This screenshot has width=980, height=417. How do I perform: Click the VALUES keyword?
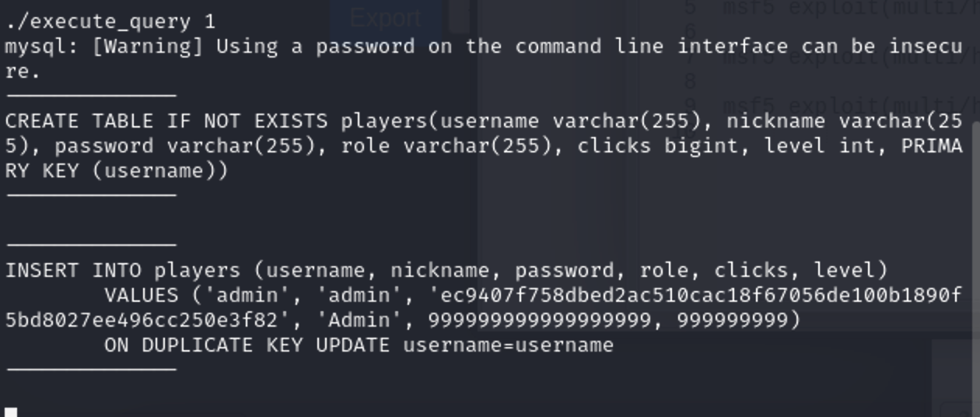click(x=141, y=296)
